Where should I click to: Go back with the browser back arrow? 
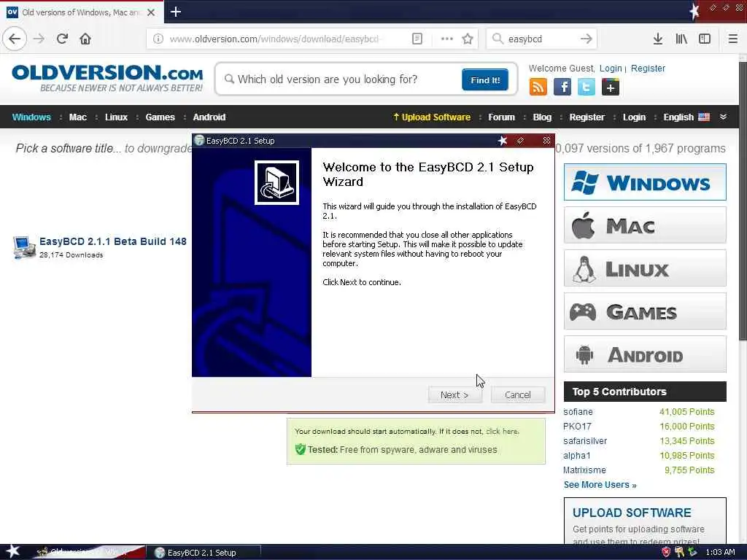click(15, 39)
